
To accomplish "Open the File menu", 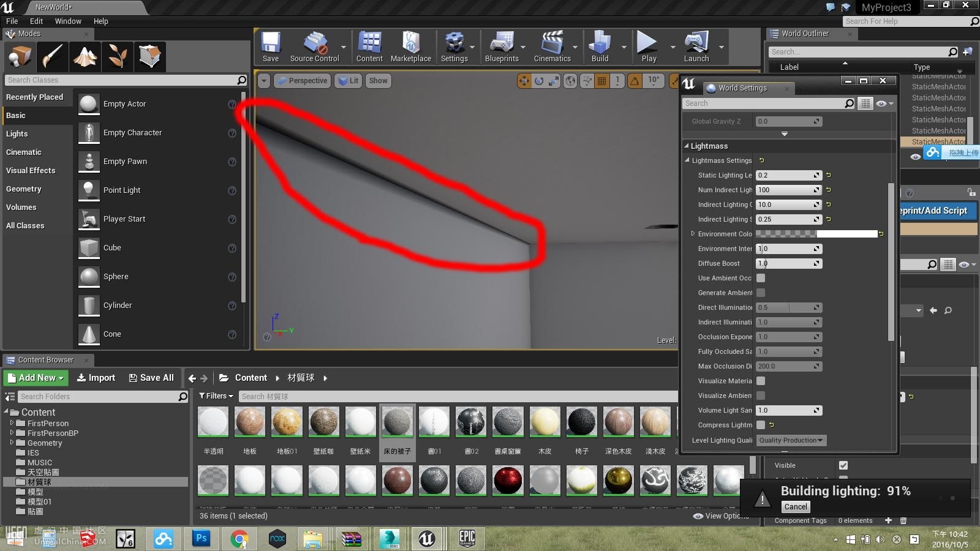I will pos(12,21).
